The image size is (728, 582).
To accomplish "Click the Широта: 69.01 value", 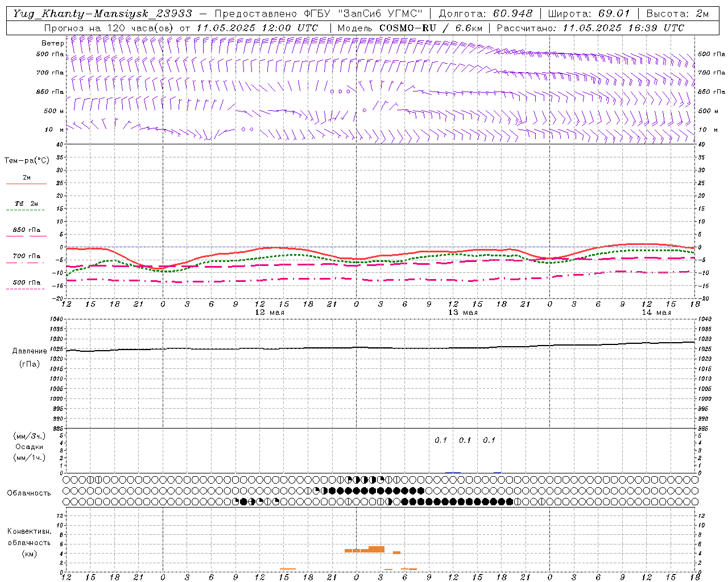I will (589, 14).
